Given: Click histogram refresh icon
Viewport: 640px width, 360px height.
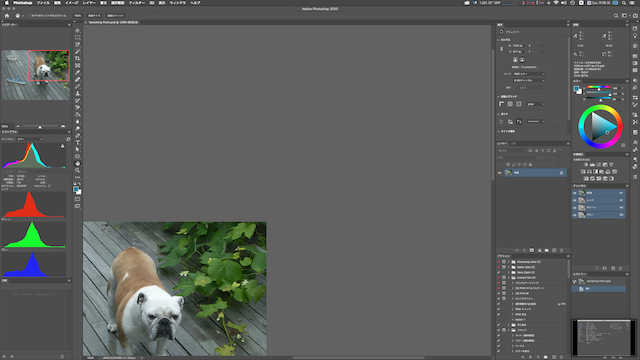Looking at the screenshot, I should (x=68, y=139).
